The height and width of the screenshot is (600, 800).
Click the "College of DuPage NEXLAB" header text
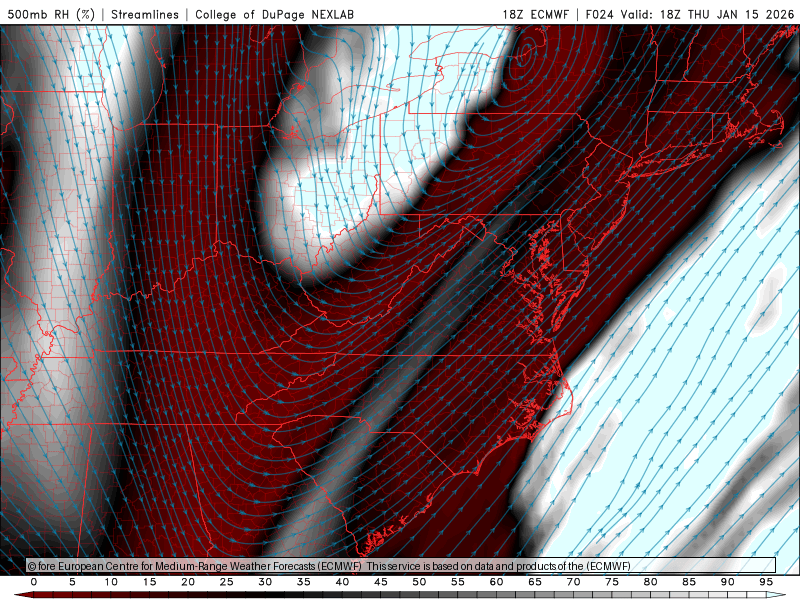[274, 14]
